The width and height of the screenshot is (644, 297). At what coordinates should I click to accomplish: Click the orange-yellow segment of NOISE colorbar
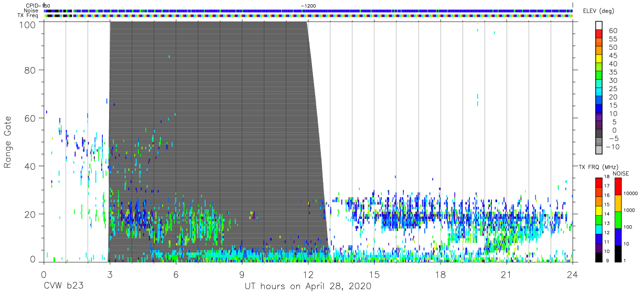point(618,203)
